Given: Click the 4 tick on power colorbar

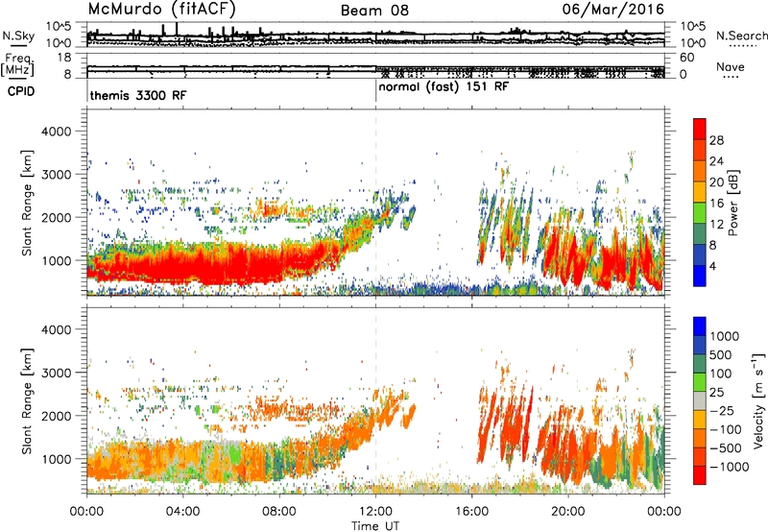Looking at the screenshot, I should tap(712, 267).
